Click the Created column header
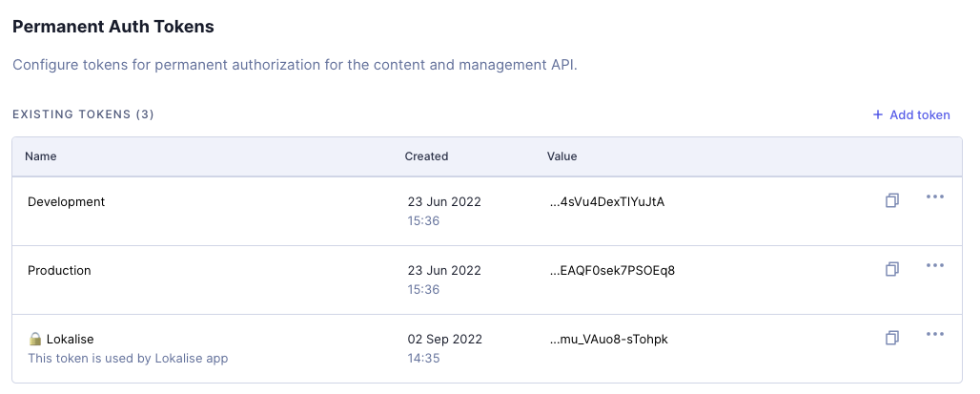Image resolution: width=980 pixels, height=394 pixels. [426, 156]
